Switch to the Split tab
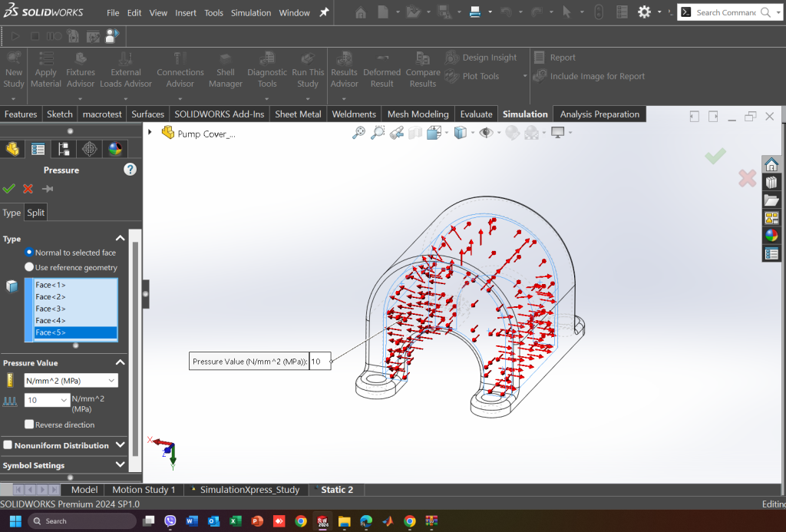786x532 pixels. point(36,213)
